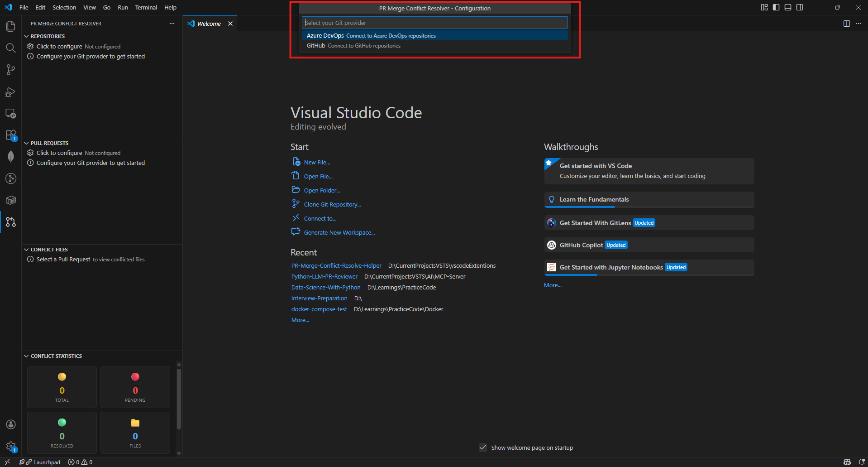Click the Resolved conflicts statistic card
The width and height of the screenshot is (868, 467).
point(62,433)
